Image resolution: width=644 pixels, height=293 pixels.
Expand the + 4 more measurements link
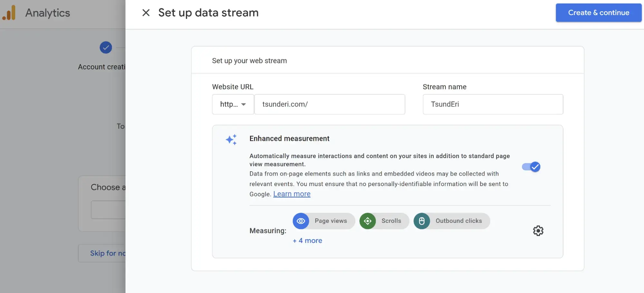[x=307, y=241]
